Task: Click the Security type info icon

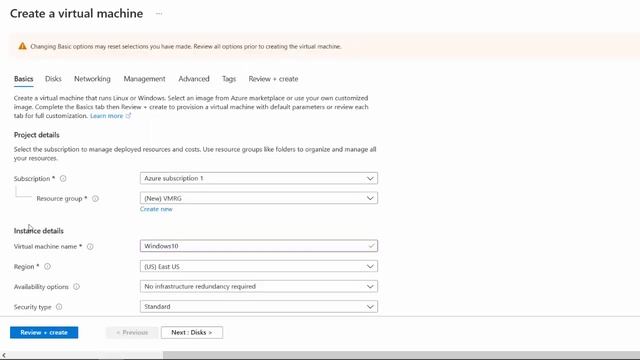Action: (x=59, y=307)
